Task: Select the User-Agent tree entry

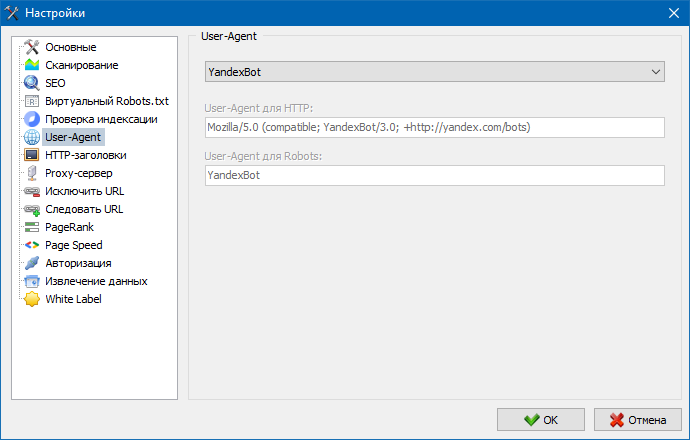Action: (73, 137)
